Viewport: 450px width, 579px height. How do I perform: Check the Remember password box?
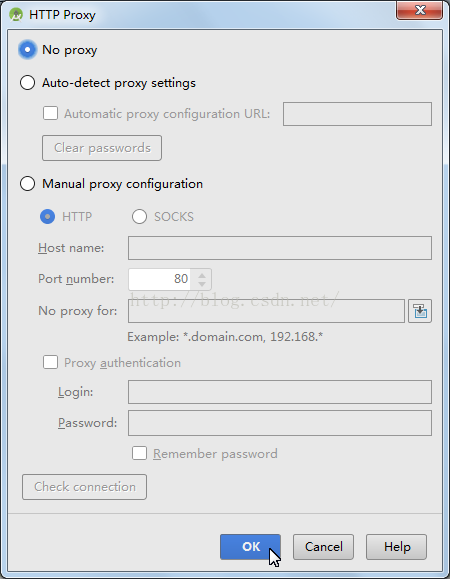[x=139, y=453]
